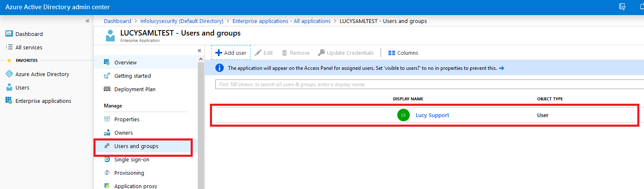Click the Remove toolbar button

click(x=296, y=53)
